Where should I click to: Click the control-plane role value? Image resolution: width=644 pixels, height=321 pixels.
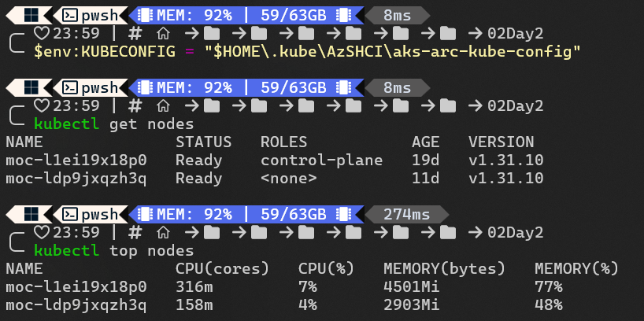[x=321, y=160]
